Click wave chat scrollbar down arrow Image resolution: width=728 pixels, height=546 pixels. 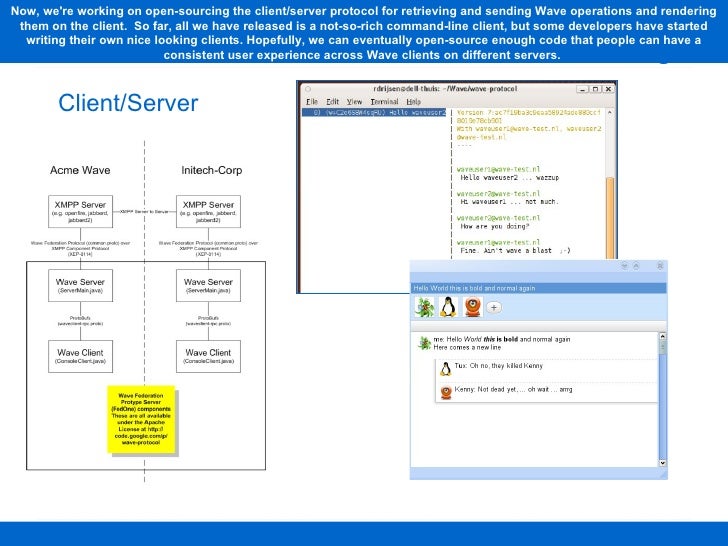(663, 463)
